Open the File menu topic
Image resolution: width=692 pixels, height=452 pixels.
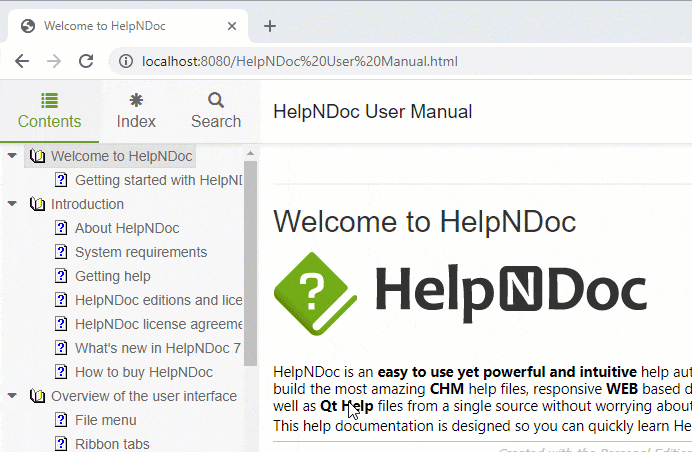105,420
